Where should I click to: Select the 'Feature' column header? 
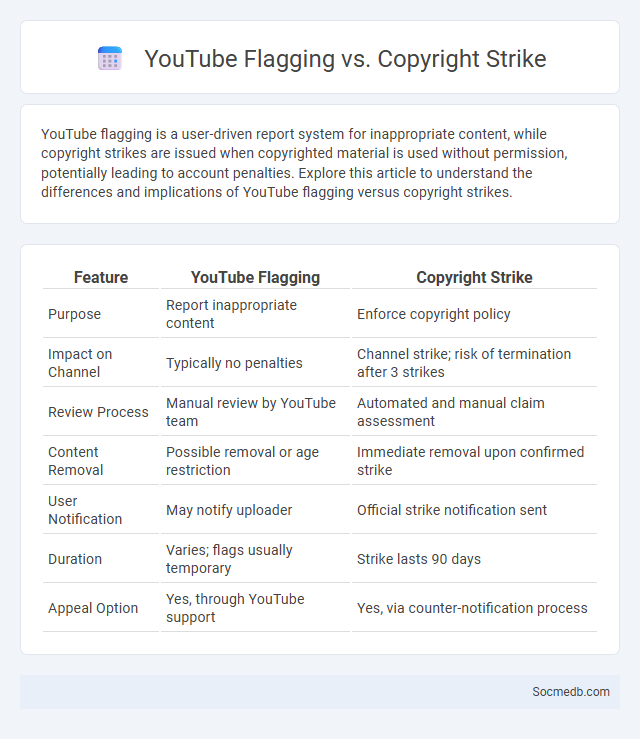coord(101,277)
